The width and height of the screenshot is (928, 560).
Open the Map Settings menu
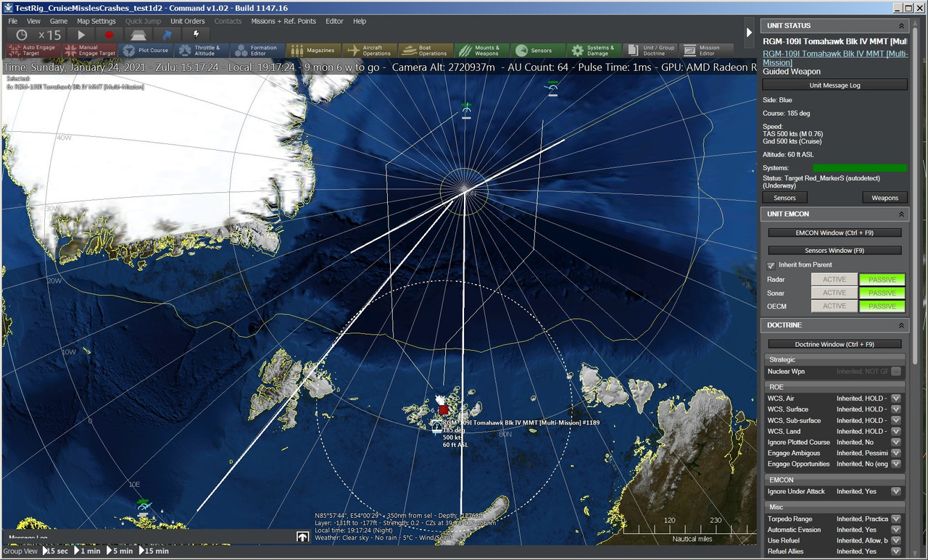96,21
